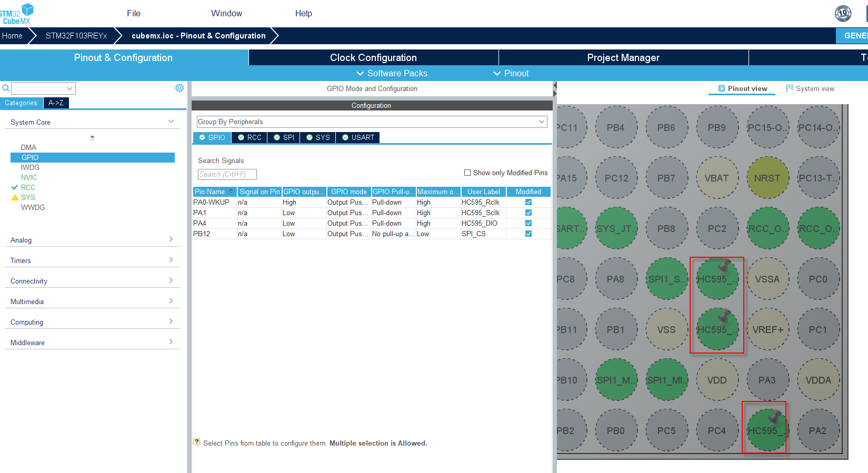The height and width of the screenshot is (473, 868).
Task: Click the sort arrows under System Core
Action: [92, 138]
